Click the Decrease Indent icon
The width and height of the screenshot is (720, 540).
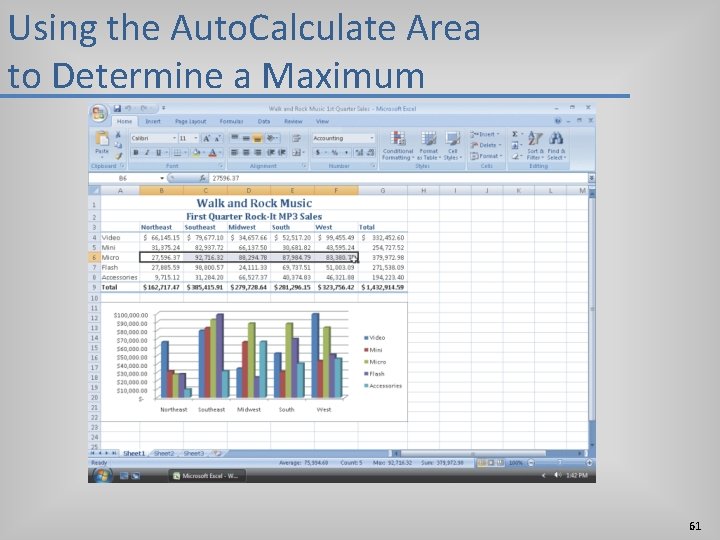(271, 152)
